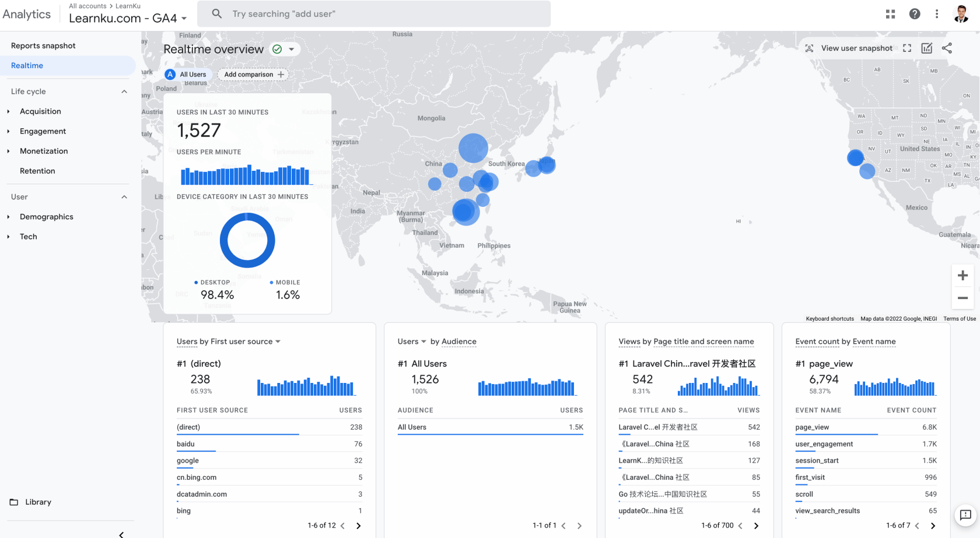Screen dimensions: 980x538
Task: Open Reports snapshot
Action: pos(43,45)
